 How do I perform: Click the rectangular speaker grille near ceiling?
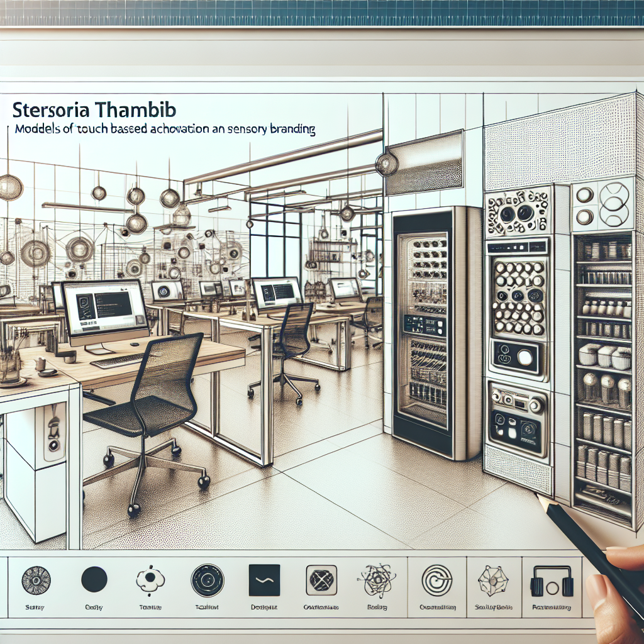[x=424, y=162]
